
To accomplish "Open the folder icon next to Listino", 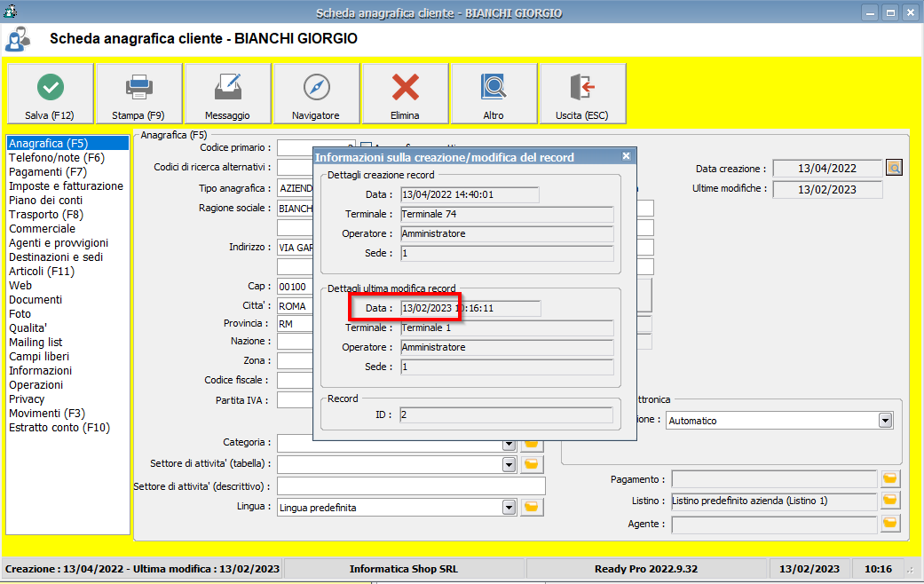I will (x=889, y=501).
